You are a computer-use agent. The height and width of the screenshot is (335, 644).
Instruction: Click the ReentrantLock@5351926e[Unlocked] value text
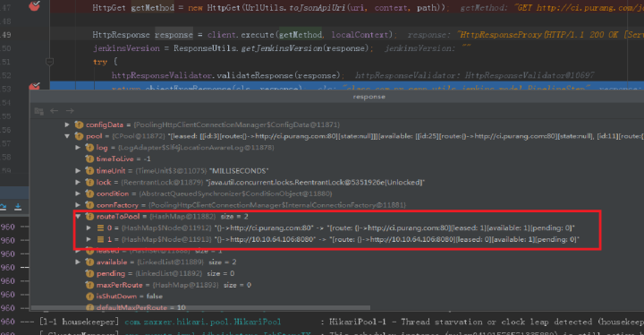316,182
